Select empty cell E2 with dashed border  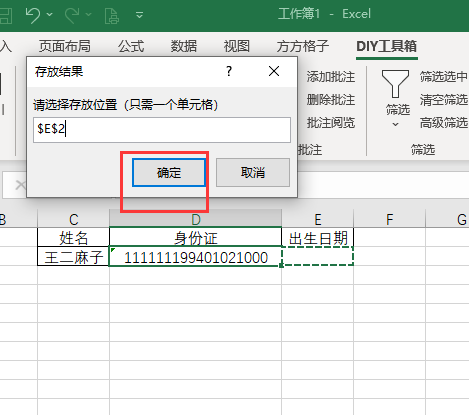pyautogui.click(x=318, y=256)
